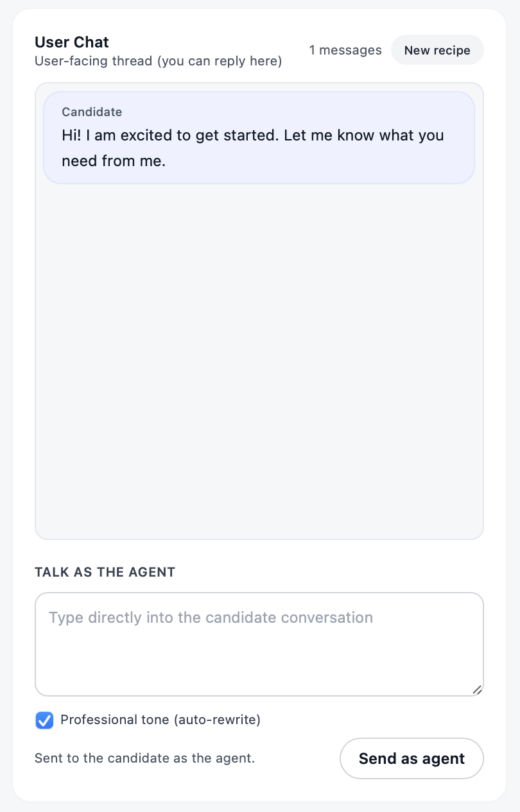Click the 1 messages counter
The image size is (520, 812).
tap(345, 50)
